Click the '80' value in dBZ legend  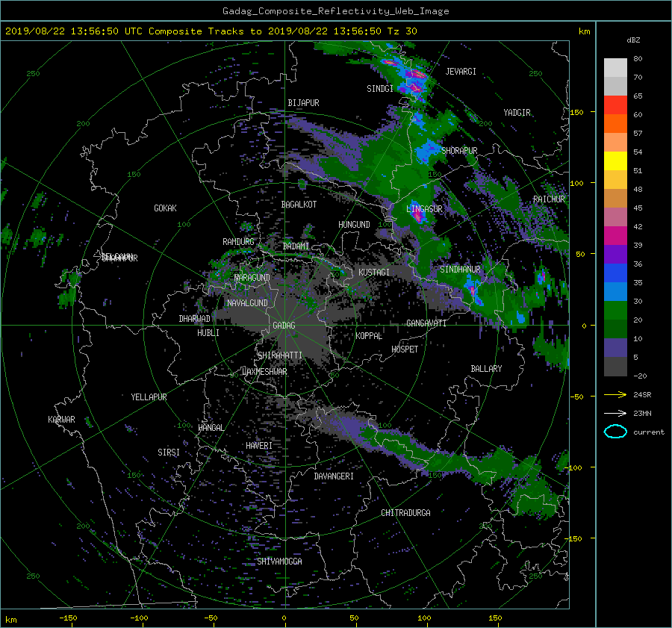pyautogui.click(x=638, y=59)
